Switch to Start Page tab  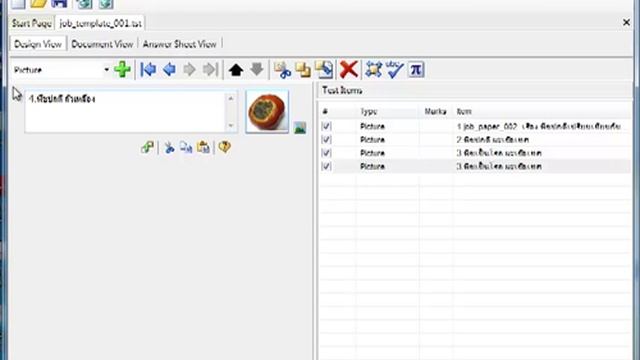[x=31, y=23]
